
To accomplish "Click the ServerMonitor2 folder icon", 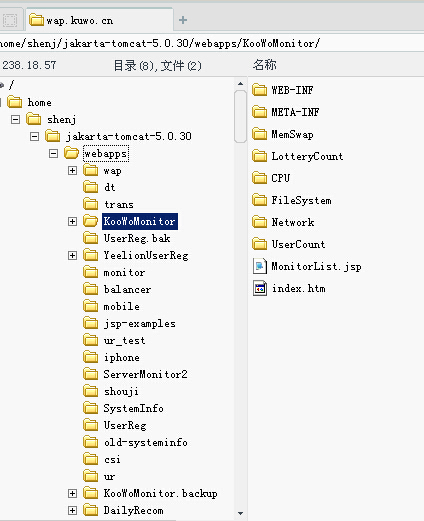I will coord(91,374).
